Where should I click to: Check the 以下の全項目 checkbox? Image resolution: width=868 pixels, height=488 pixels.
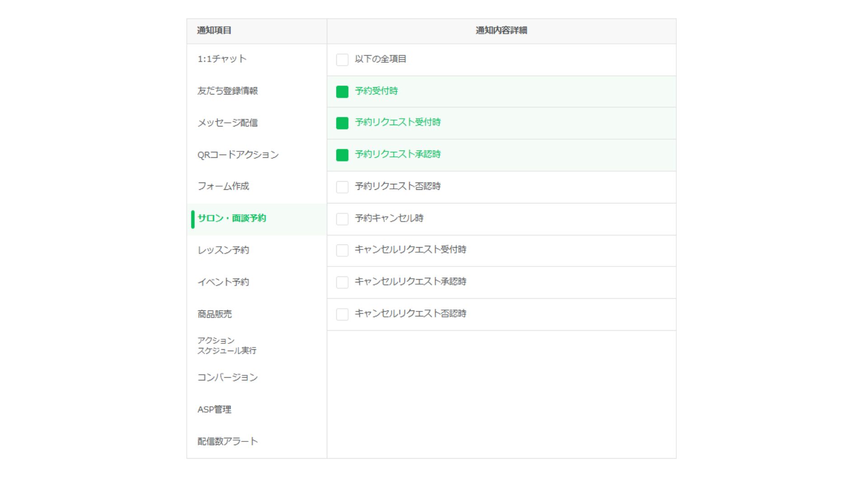coord(342,60)
